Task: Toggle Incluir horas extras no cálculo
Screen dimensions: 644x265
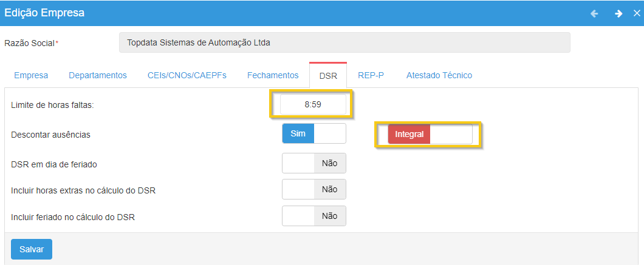Action: [313, 189]
